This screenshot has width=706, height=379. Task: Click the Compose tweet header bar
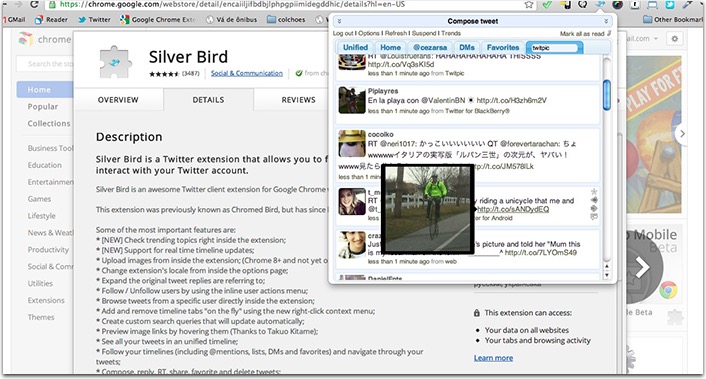point(473,21)
